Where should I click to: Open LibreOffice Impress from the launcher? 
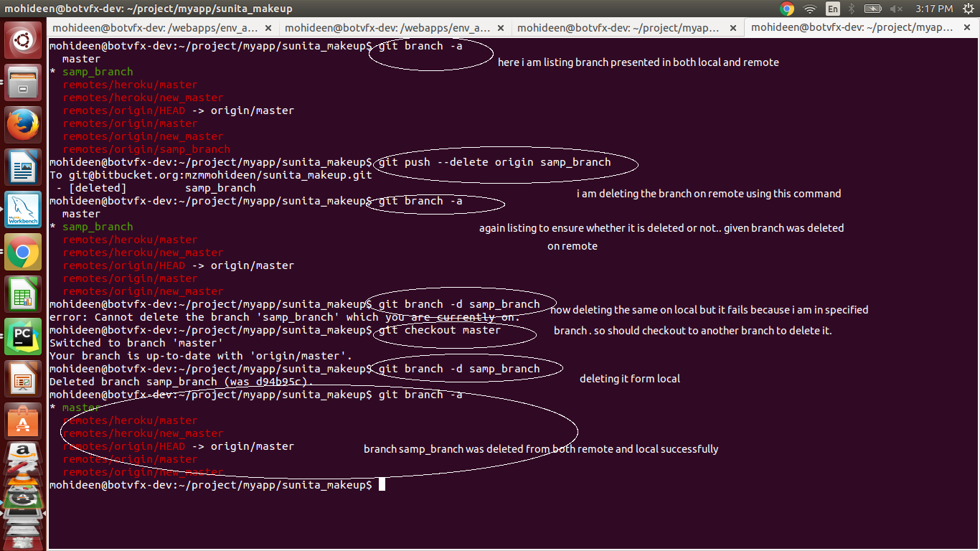[x=24, y=379]
